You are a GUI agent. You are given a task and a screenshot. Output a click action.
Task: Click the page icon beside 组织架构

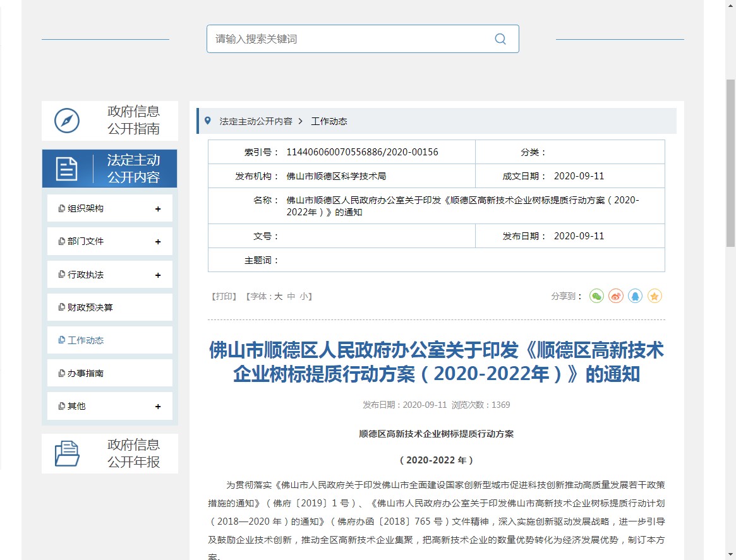pyautogui.click(x=61, y=208)
